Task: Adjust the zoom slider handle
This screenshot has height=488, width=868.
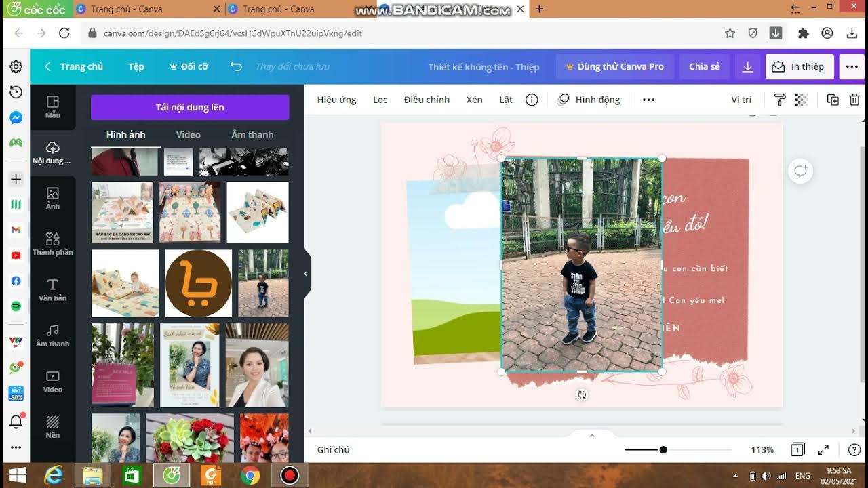Action: point(663,449)
